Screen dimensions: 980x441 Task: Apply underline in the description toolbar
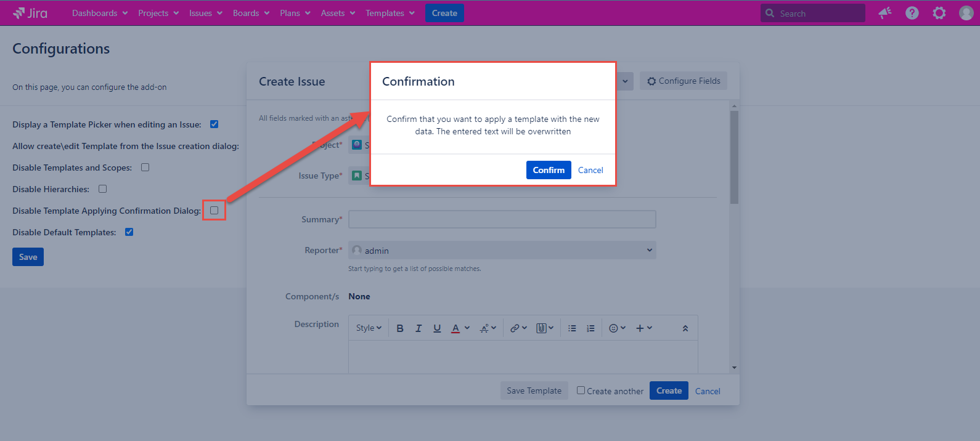[x=437, y=328]
